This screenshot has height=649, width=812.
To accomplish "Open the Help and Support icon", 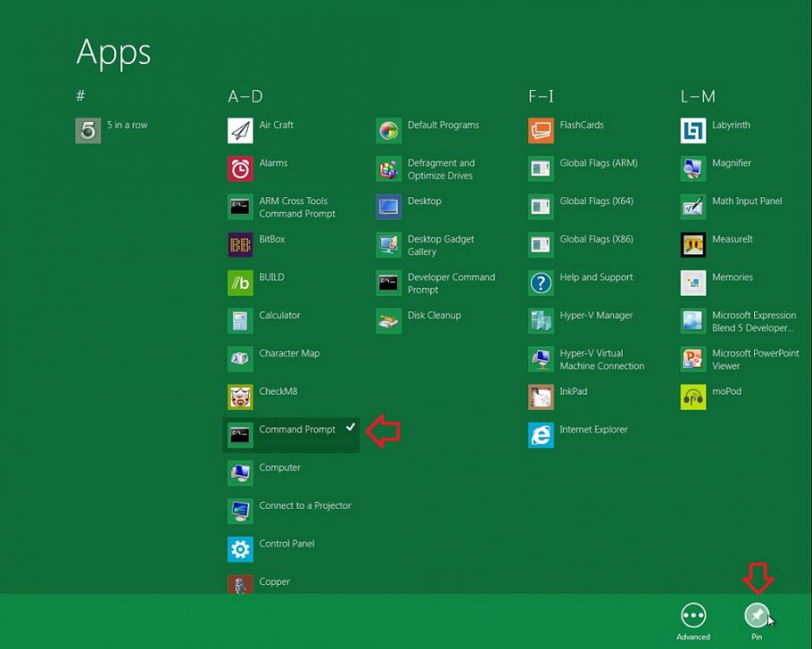I will 541,282.
